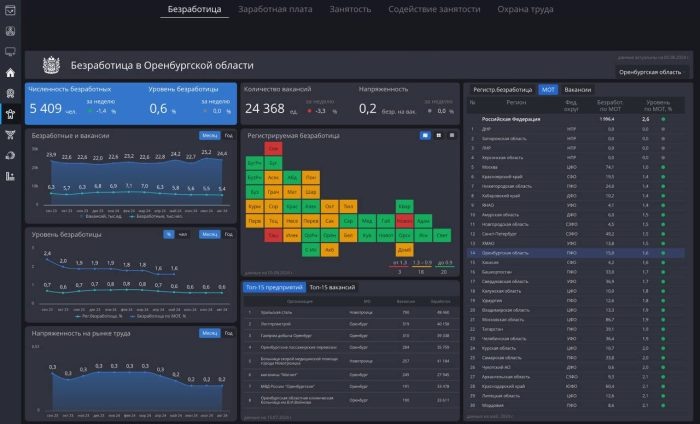This screenshot has height=424, width=700.
Task: Select the active worker icon in sidebar
Action: [10, 114]
